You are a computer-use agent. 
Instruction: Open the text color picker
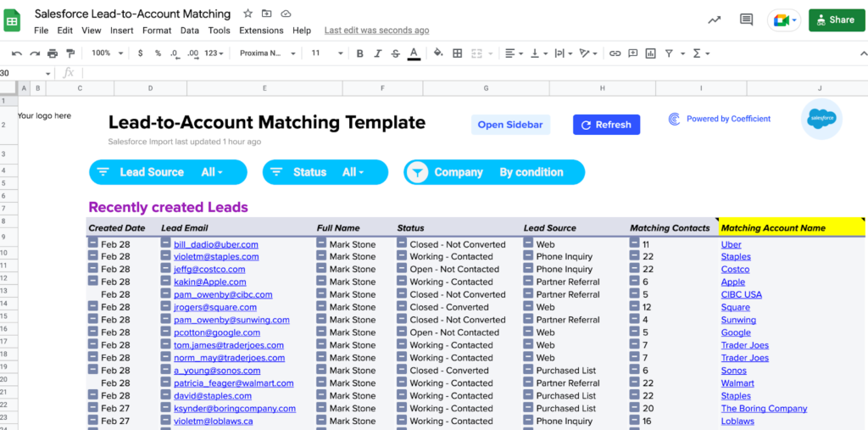[413, 53]
